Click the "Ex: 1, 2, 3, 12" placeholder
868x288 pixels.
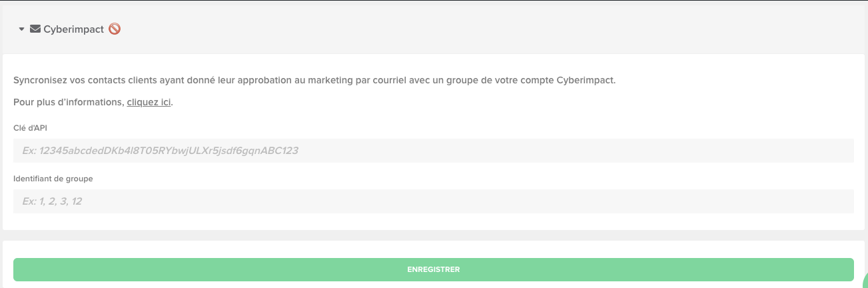[x=52, y=201]
